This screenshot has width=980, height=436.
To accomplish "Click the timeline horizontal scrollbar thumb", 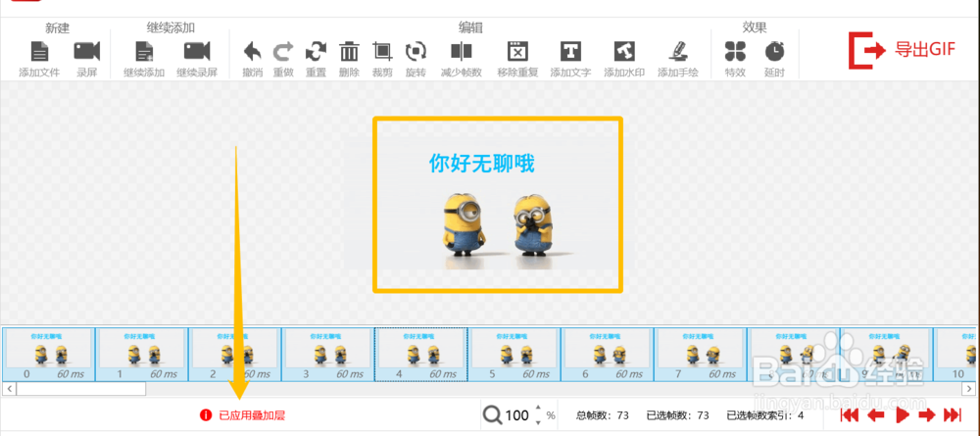I will tap(80, 389).
